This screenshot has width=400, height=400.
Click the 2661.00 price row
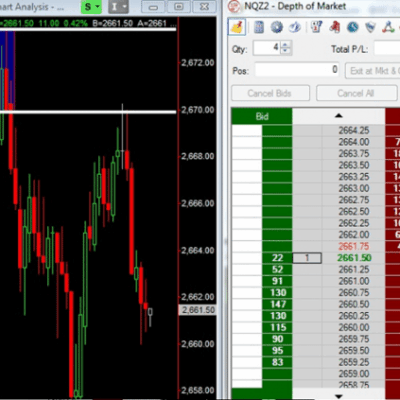pos(354,281)
